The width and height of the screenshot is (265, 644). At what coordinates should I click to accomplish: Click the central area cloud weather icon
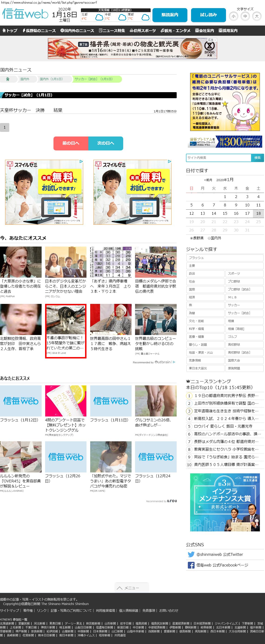coord(122,17)
